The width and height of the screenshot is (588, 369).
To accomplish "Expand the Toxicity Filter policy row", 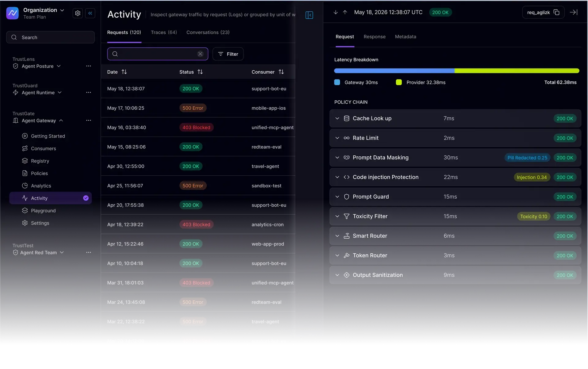I will (x=337, y=216).
